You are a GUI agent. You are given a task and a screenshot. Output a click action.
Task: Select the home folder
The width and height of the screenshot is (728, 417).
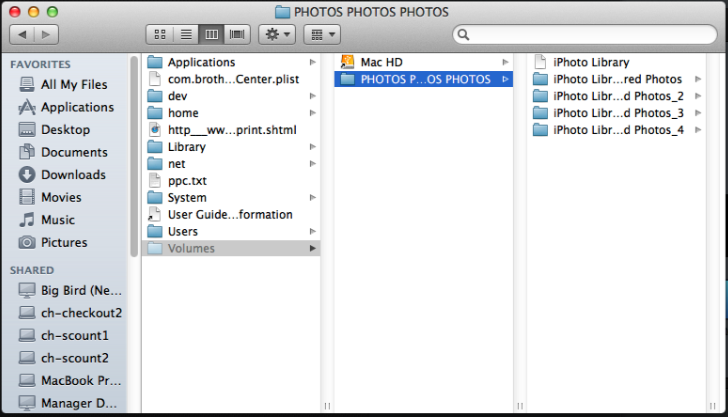[x=231, y=113]
